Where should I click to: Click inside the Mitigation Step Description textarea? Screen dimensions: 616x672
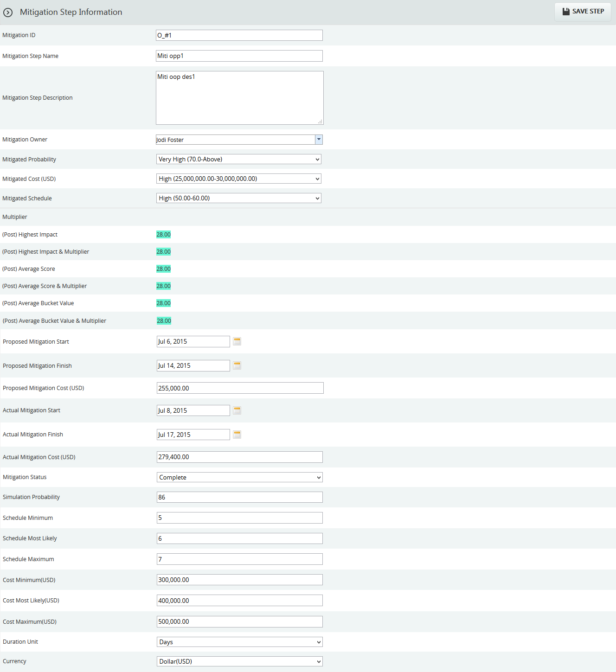239,98
